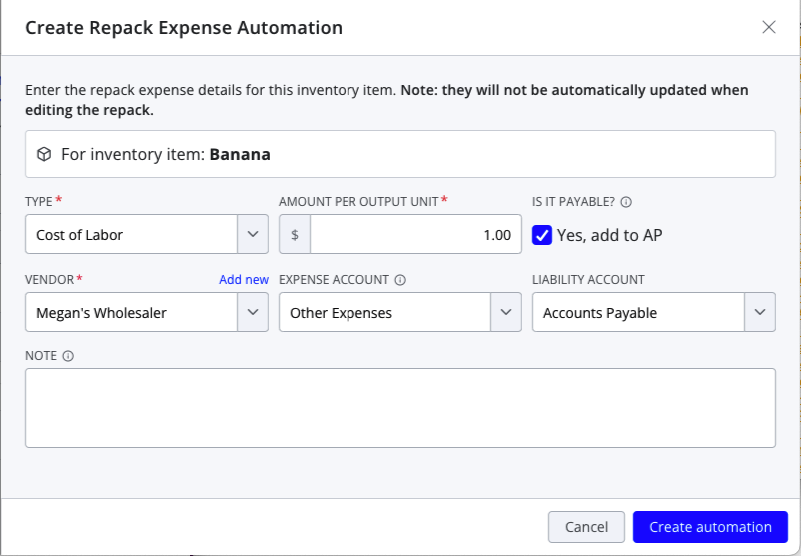The height and width of the screenshot is (556, 801).
Task: Click the Add new vendor link
Action: [x=244, y=280]
